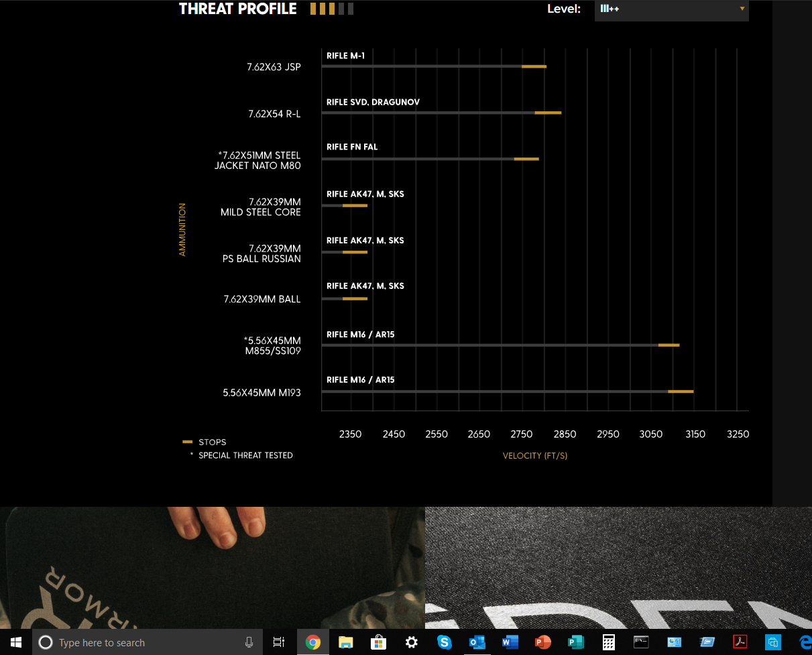Screen dimensions: 812x655
Task: Click the Task View button
Action: coord(279,642)
